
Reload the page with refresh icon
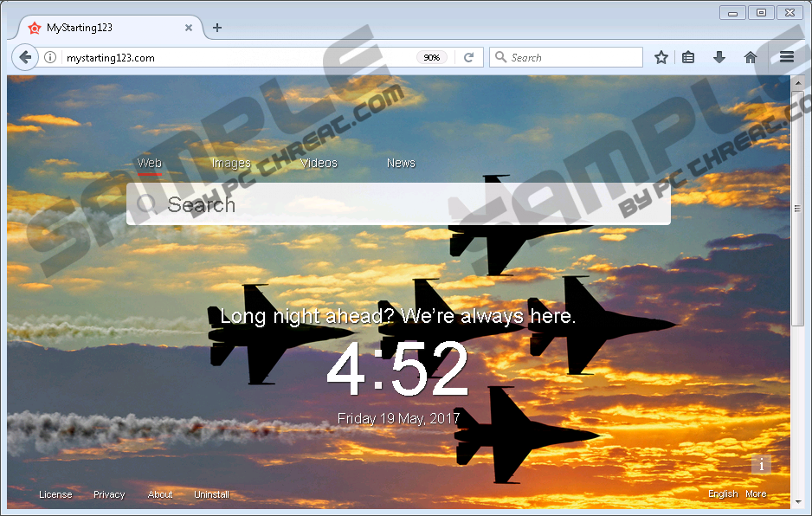[x=468, y=58]
